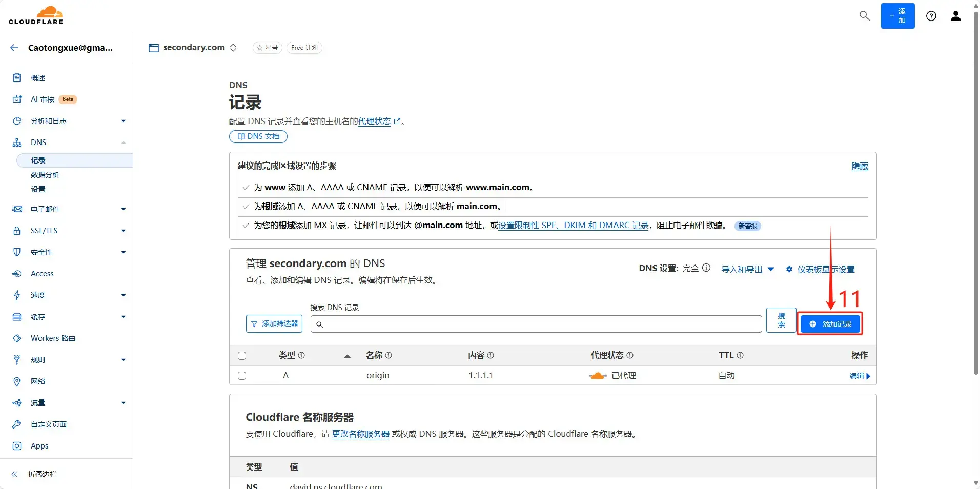
Task: Click the 分析和日志 sidebar icon
Action: point(17,121)
